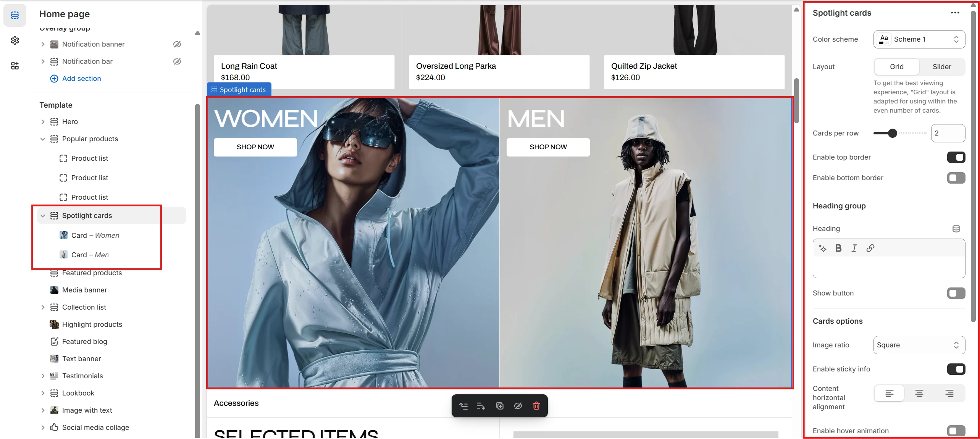
Task: Click the red delete section trash icon
Action: 536,406
